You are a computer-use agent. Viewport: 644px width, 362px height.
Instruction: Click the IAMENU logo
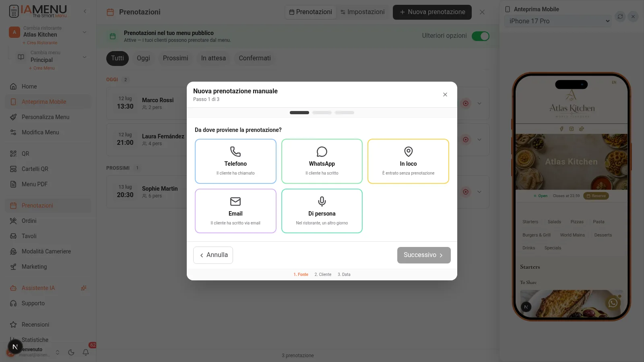(x=38, y=11)
